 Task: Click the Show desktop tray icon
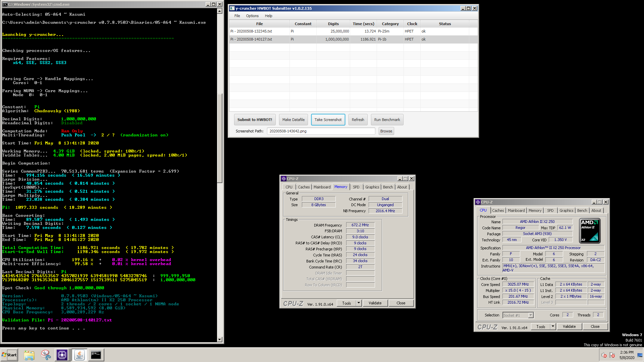pyautogui.click(x=640, y=355)
